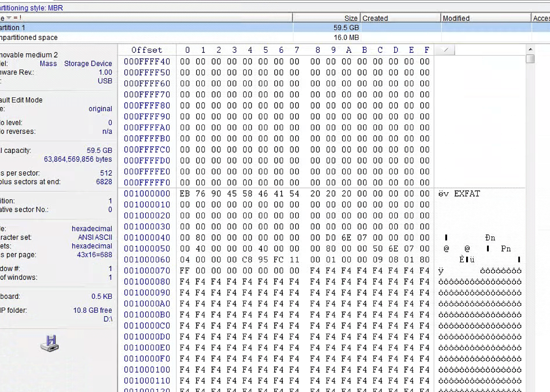Click the D:\ folder path value
Image resolution: width=550 pixels, height=392 pixels.
(107, 319)
